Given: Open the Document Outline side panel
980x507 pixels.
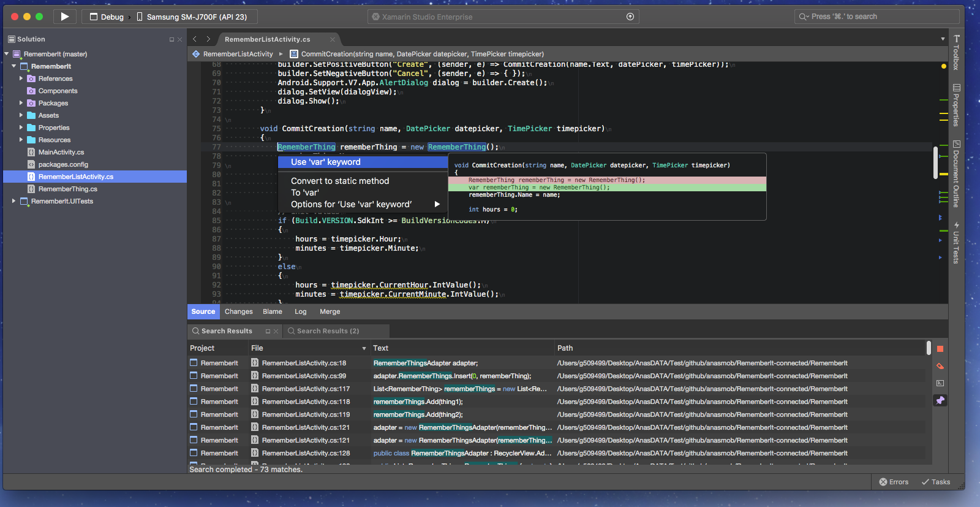Looking at the screenshot, I should [x=956, y=174].
